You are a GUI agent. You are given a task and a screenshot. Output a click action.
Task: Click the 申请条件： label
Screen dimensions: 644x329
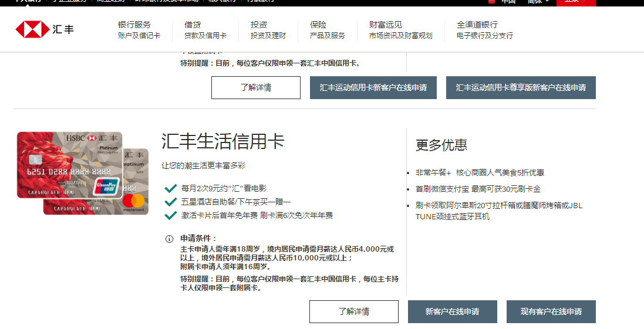[x=199, y=238]
